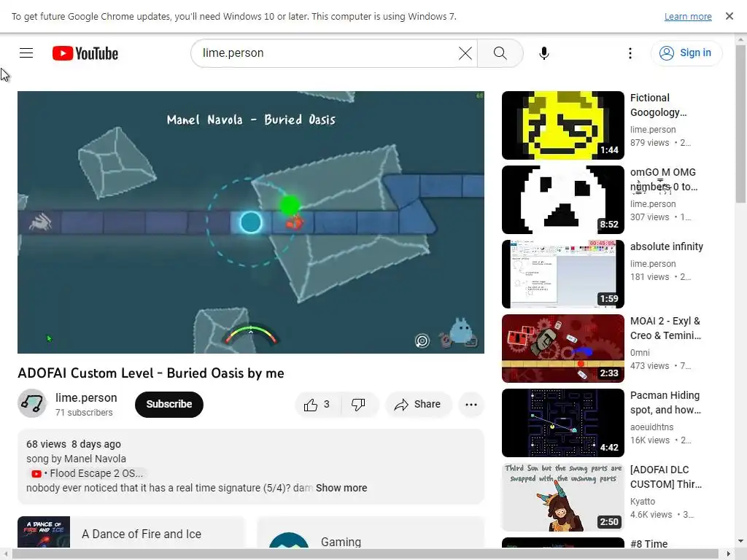Open A Dance of Fire and Ice game card
The height and width of the screenshot is (560, 747).
coord(131,532)
